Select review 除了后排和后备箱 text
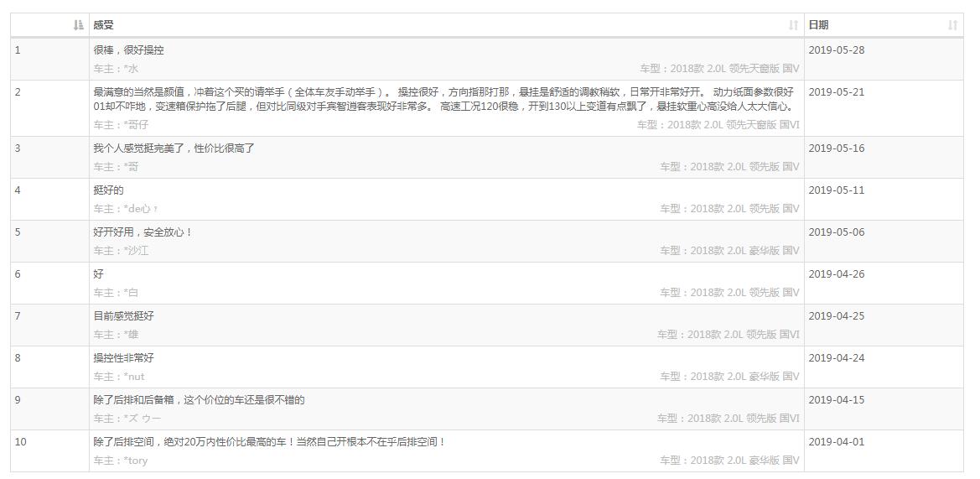The image size is (980, 479). click(200, 399)
